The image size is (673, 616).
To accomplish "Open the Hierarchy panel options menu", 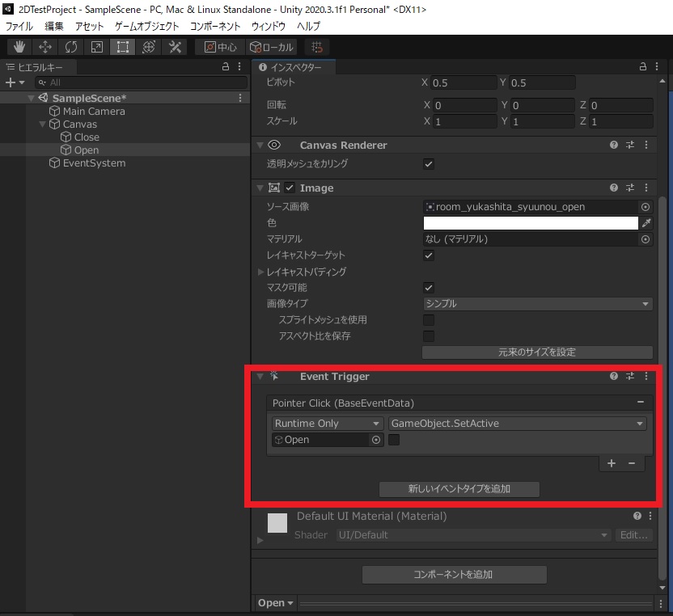I will [239, 66].
